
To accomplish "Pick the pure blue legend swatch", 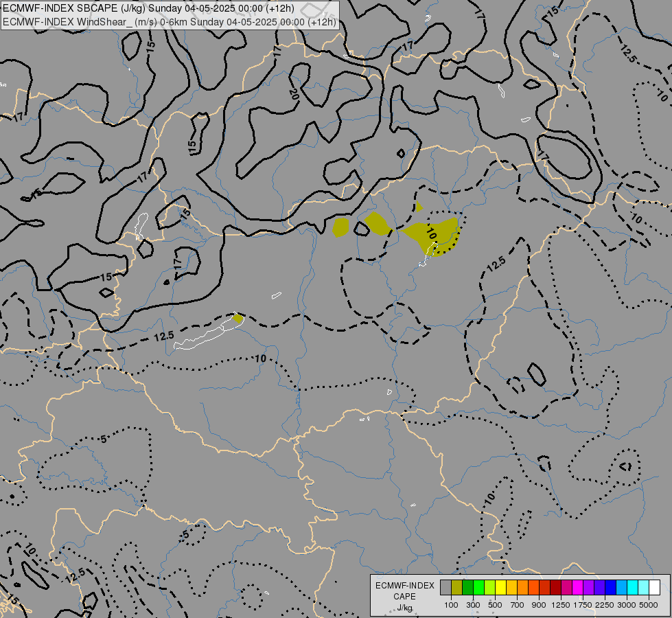I will [x=611, y=588].
